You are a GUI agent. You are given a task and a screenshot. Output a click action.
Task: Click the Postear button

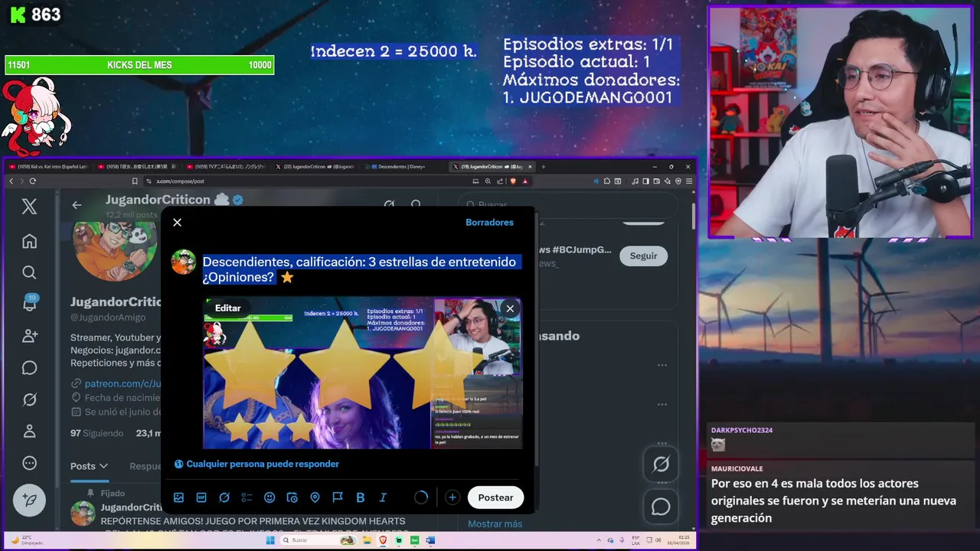495,497
